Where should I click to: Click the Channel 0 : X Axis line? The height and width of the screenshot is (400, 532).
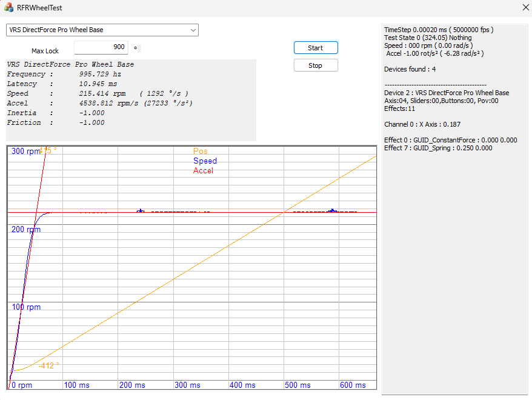click(x=422, y=124)
